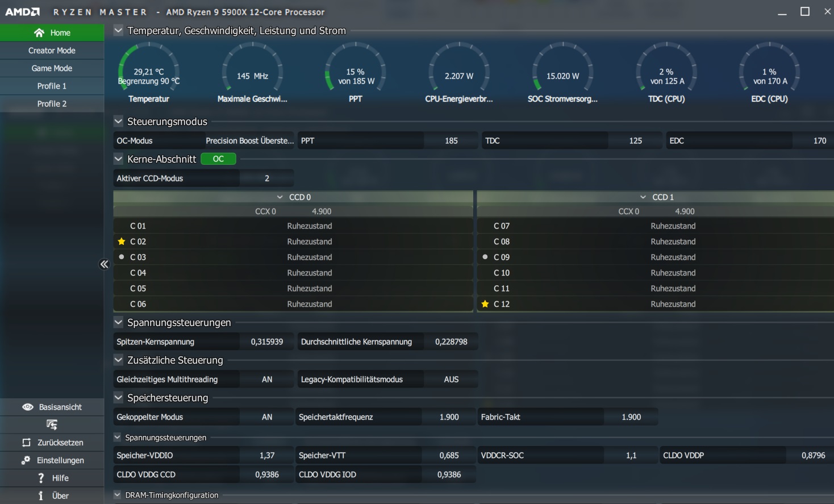Image resolution: width=834 pixels, height=504 pixels.
Task: Open the Home view
Action: (x=52, y=32)
